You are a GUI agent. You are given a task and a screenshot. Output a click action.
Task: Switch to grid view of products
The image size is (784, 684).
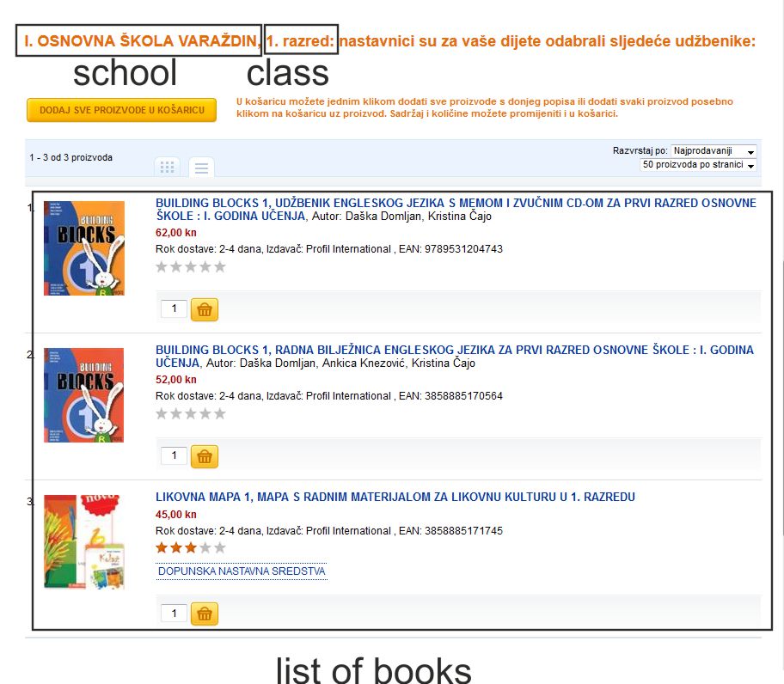coord(167,167)
